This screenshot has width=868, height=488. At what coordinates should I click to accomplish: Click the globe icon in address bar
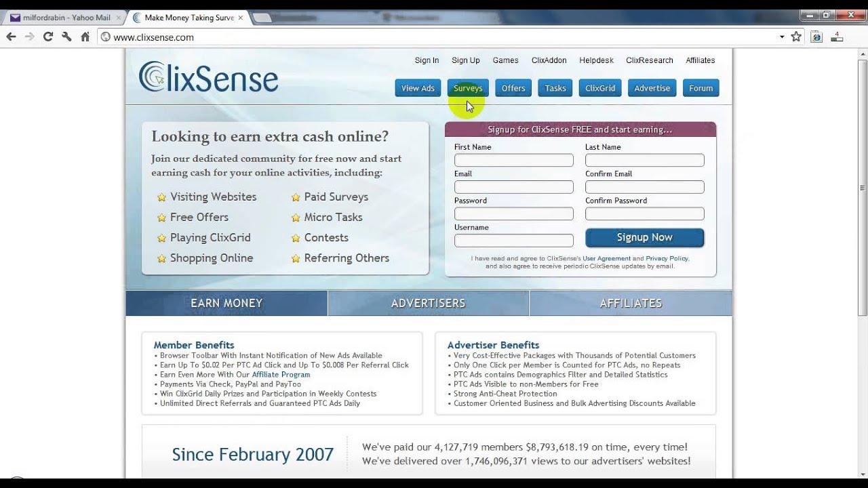coord(105,37)
